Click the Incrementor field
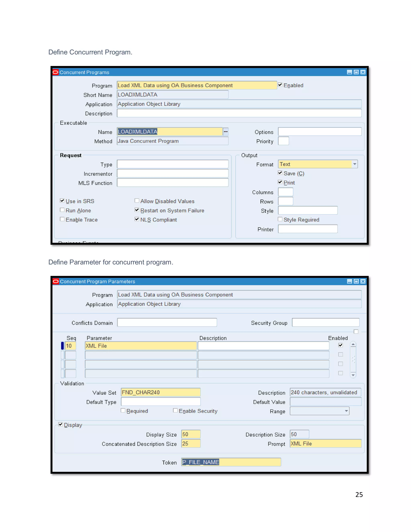 tap(173, 173)
